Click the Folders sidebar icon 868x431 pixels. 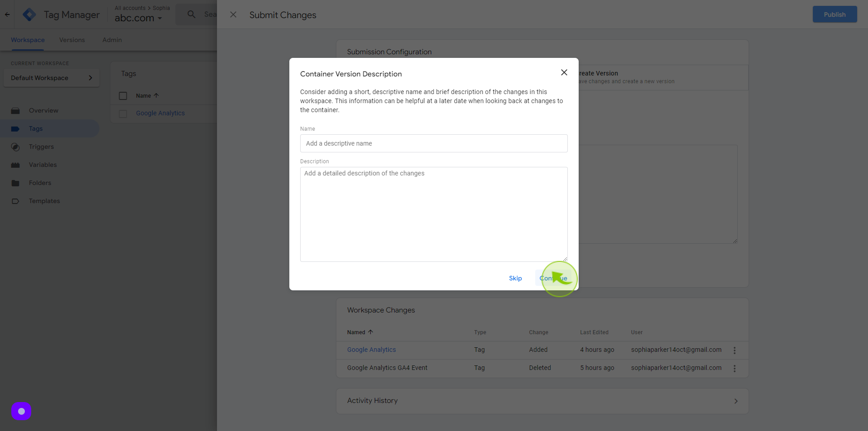point(15,183)
